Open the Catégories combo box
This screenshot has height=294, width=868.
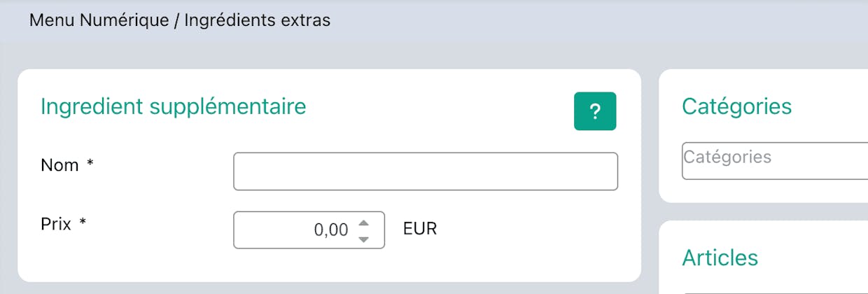pyautogui.click(x=775, y=160)
